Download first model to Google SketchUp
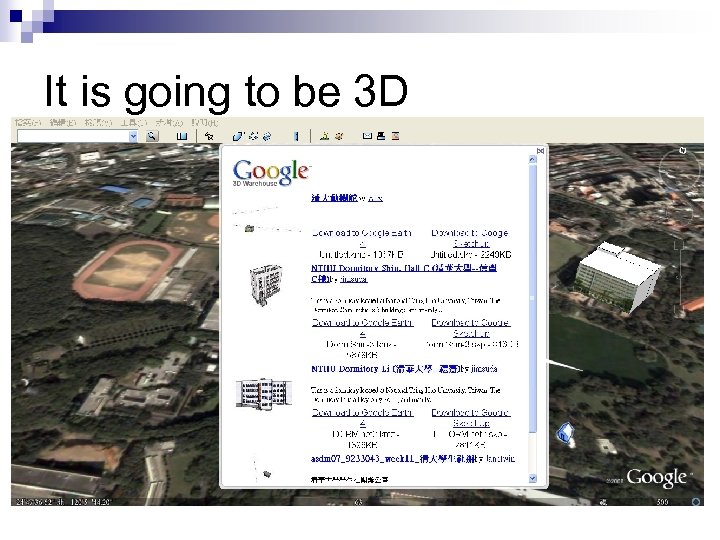Image resolution: width=720 pixels, height=540 pixels. click(470, 238)
